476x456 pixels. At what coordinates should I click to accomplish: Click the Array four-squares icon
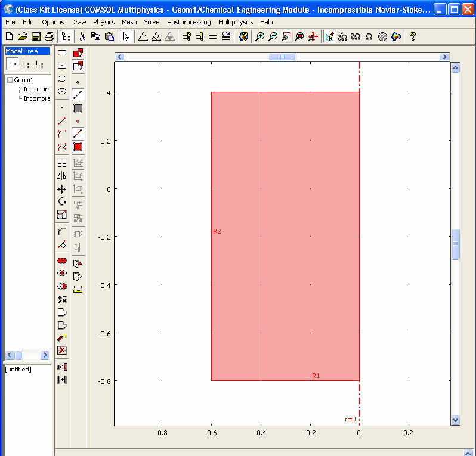pos(62,163)
